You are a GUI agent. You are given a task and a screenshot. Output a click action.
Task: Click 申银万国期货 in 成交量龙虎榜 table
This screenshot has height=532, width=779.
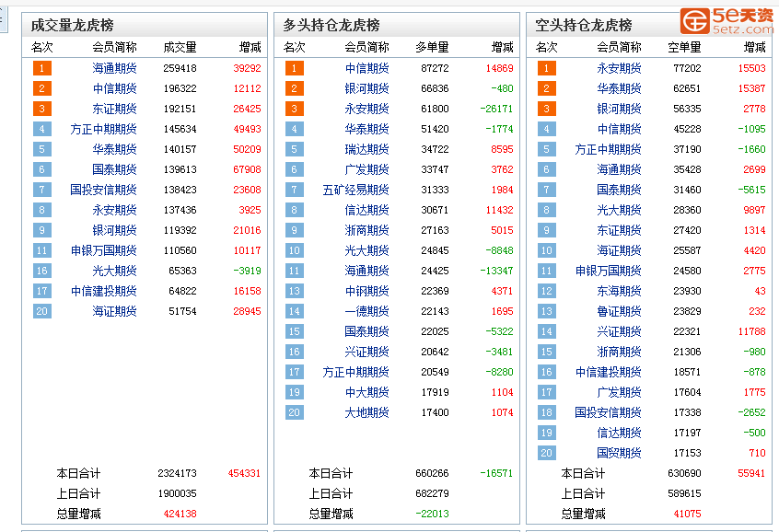pos(103,250)
